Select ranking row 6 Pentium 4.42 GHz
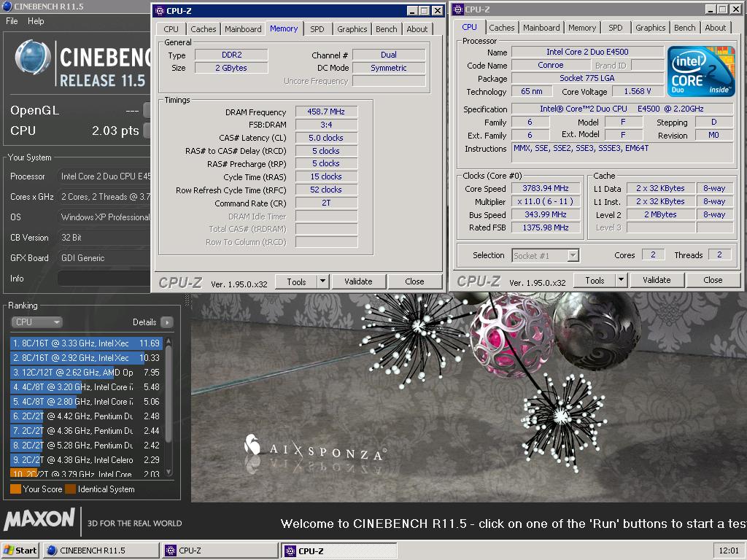 coord(86,416)
